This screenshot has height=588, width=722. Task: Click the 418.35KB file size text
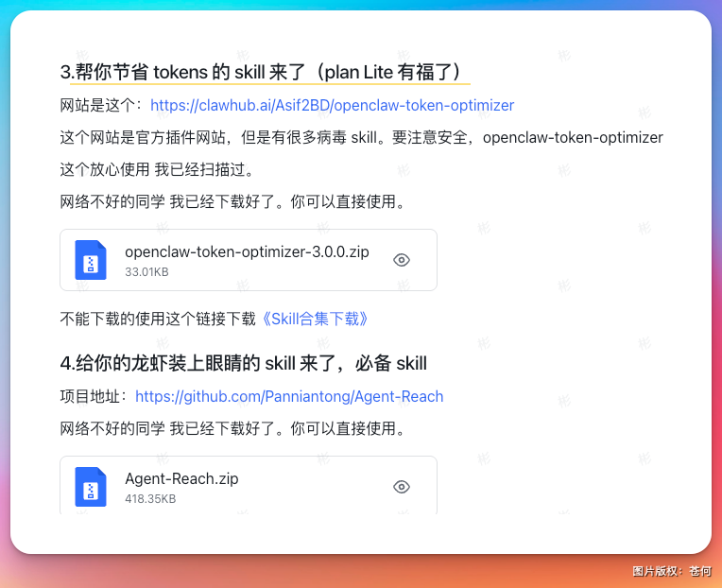click(150, 499)
